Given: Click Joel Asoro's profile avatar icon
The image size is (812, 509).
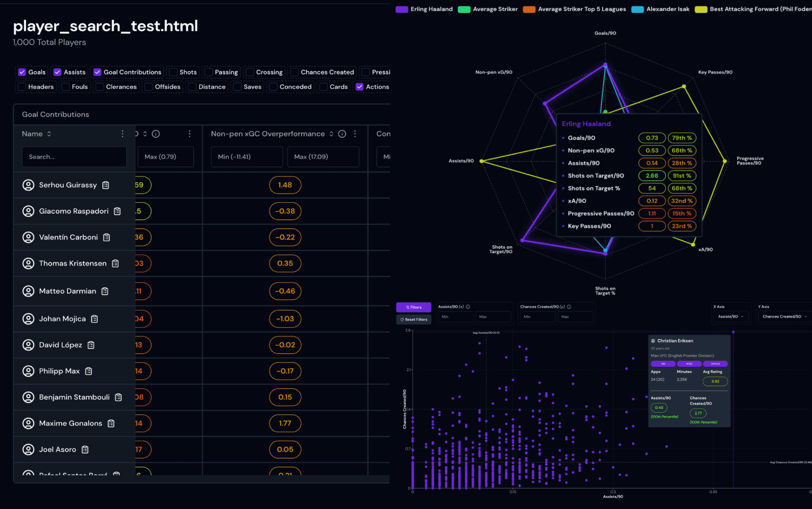Looking at the screenshot, I should [28, 449].
